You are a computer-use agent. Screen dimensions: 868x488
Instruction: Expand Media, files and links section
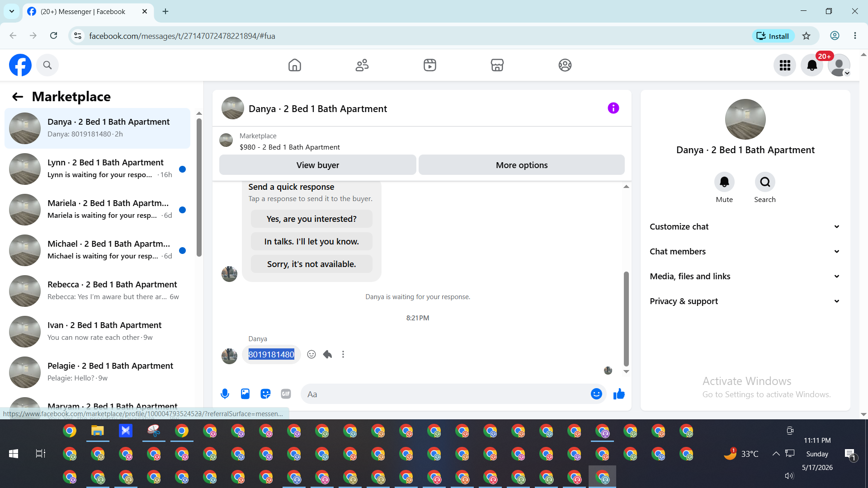[x=745, y=277]
